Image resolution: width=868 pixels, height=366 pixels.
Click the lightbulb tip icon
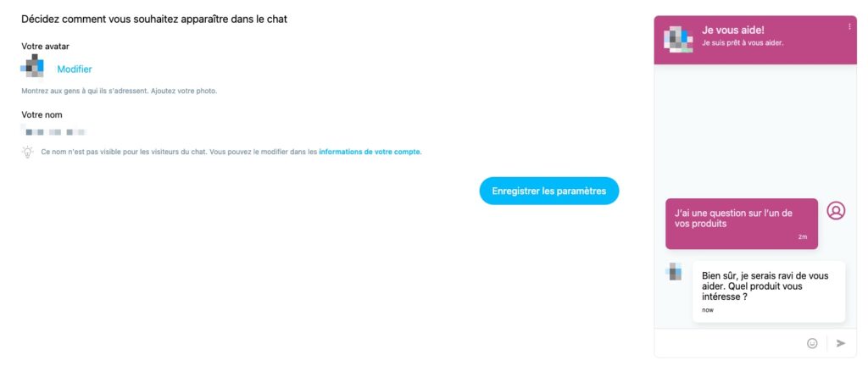(x=27, y=152)
